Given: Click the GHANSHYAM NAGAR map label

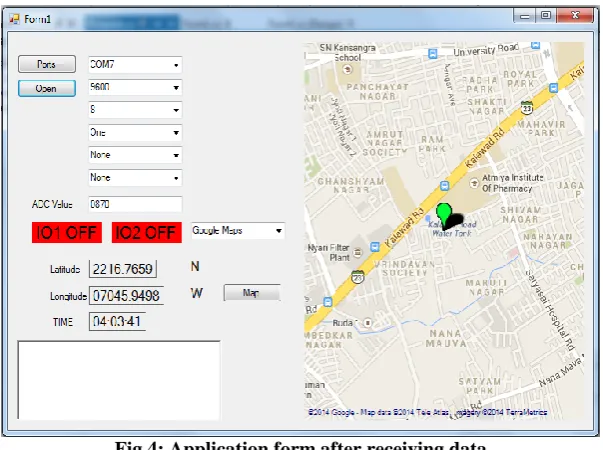Looking at the screenshot, I should 351,185.
